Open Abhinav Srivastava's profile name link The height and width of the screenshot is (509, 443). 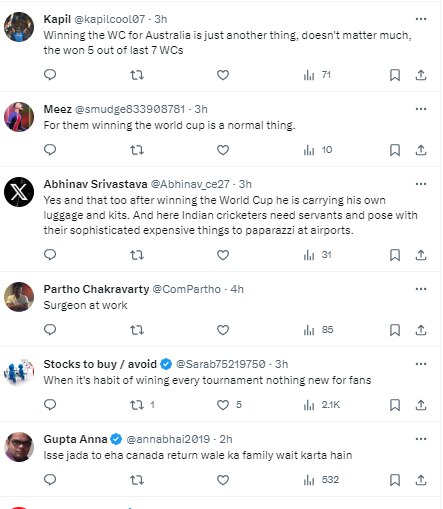point(95,184)
